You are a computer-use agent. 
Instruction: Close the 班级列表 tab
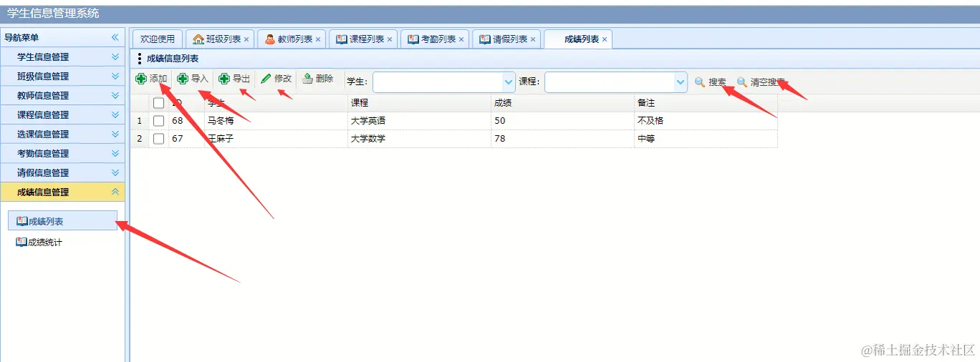coord(246,40)
